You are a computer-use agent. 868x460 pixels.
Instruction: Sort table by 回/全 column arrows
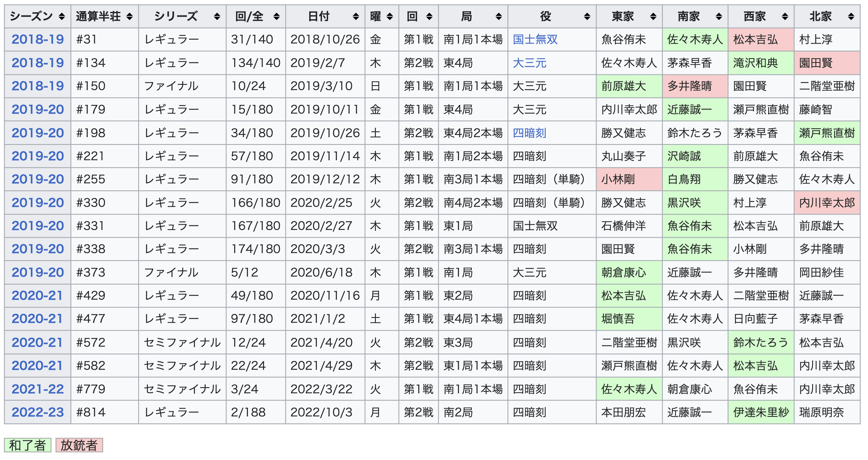(x=276, y=17)
